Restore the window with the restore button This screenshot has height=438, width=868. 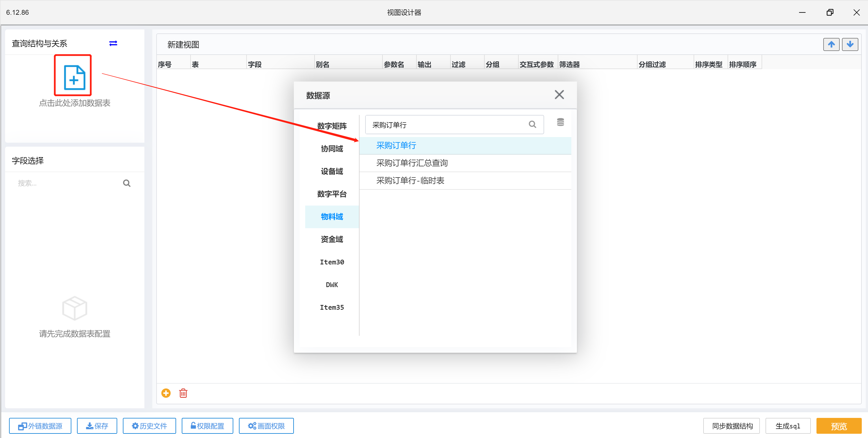coord(829,12)
